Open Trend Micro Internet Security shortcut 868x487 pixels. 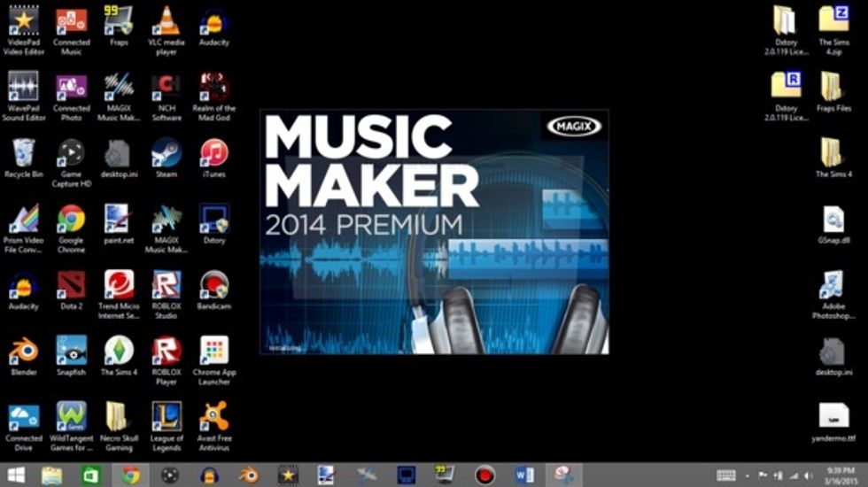119,294
